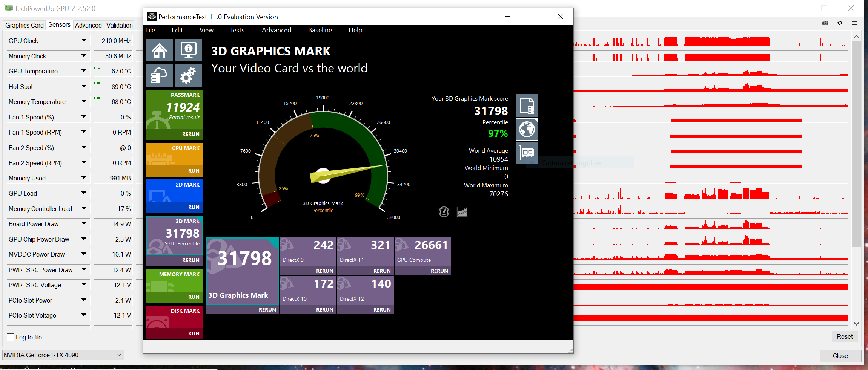This screenshot has height=370, width=868.
Task: Click the globe icon beside the percentile
Action: coord(527,129)
